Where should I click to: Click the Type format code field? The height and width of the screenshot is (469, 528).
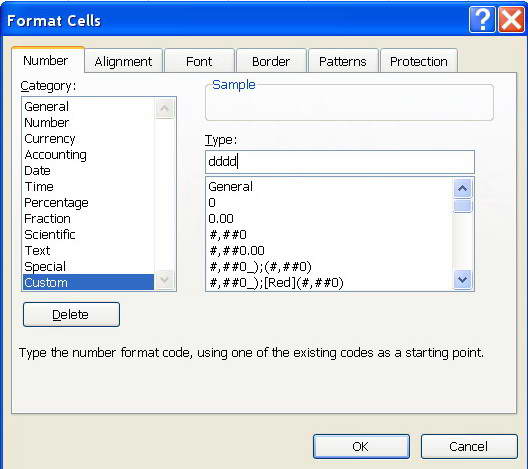(x=340, y=162)
